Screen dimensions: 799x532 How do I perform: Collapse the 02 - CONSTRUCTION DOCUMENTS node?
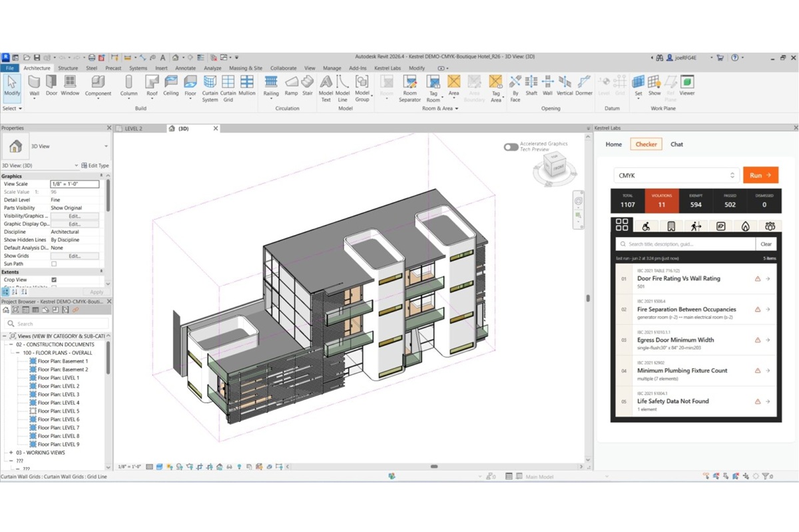[x=11, y=344]
